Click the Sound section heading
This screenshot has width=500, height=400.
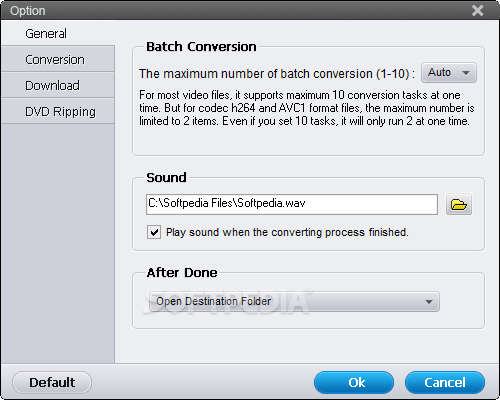click(166, 177)
